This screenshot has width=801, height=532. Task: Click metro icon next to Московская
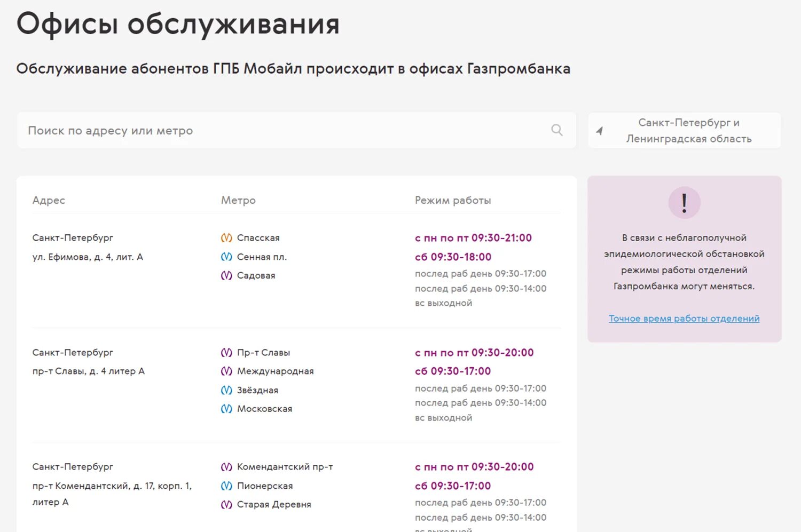tap(226, 409)
